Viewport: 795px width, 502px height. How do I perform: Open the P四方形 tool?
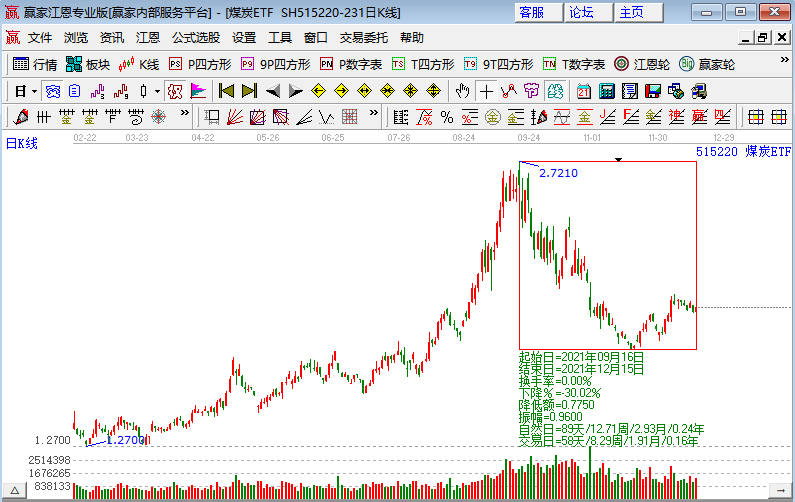(200, 64)
